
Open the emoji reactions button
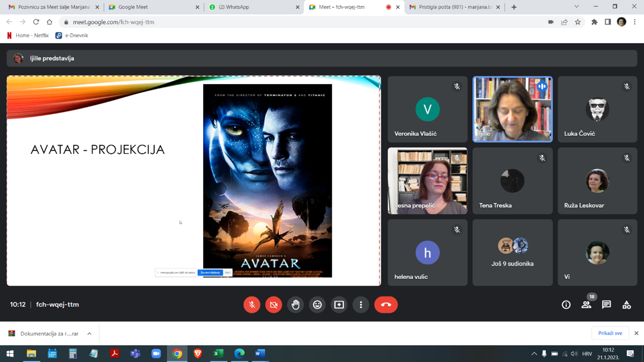coord(317,304)
